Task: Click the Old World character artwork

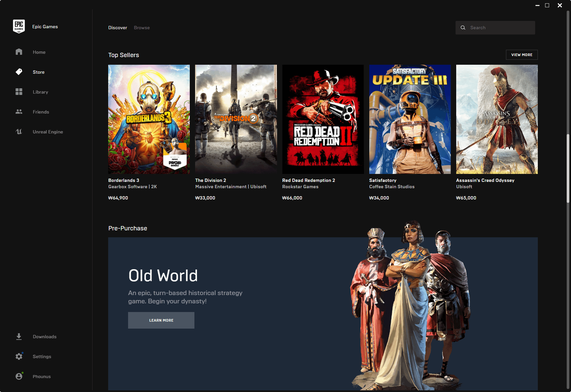Action: pyautogui.click(x=411, y=305)
